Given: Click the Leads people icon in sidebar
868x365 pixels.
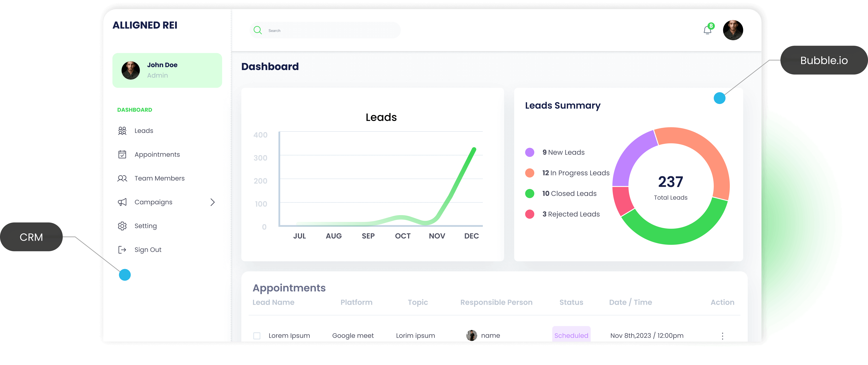Looking at the screenshot, I should [x=122, y=131].
